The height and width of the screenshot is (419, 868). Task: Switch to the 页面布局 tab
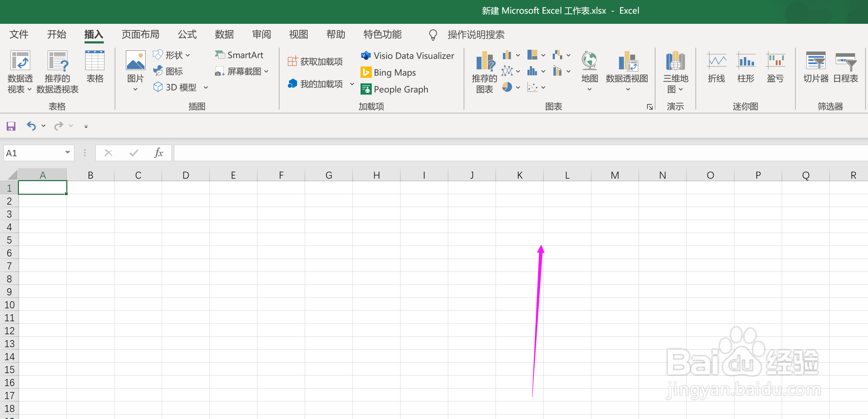point(140,34)
